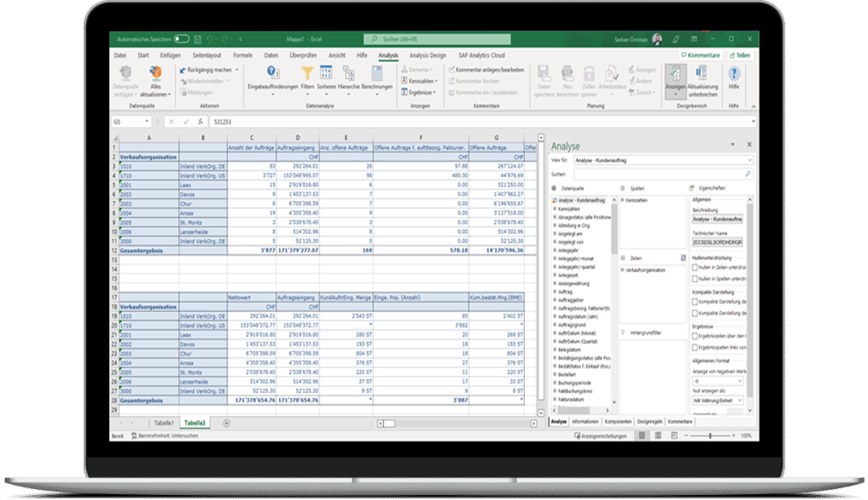Switch to the Analysis Design tab
Image resolution: width=868 pixels, height=500 pixels.
[x=427, y=55]
